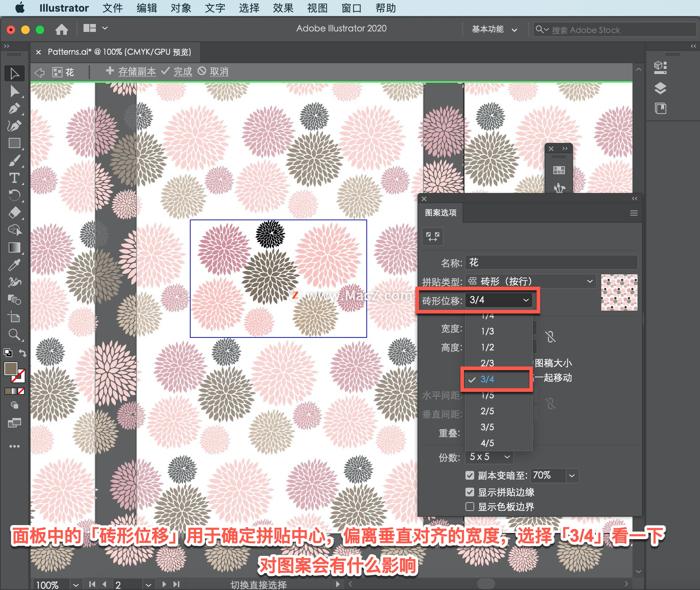Open the zoom level dropdown
This screenshot has height=590, width=700.
click(x=75, y=585)
